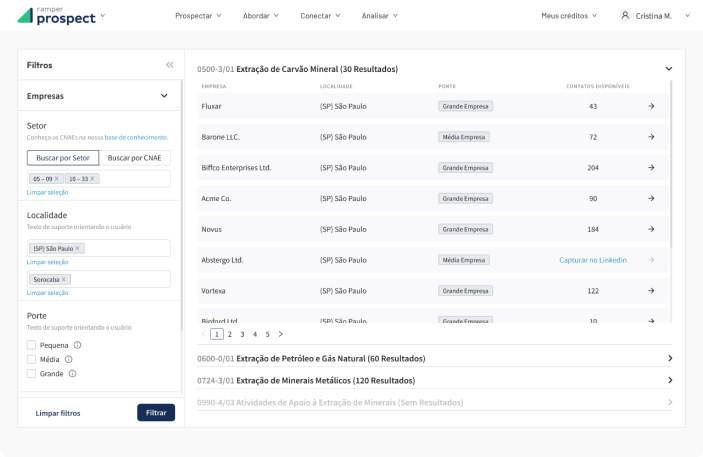Check the Grande checkbox
This screenshot has height=457, width=703.
(31, 374)
